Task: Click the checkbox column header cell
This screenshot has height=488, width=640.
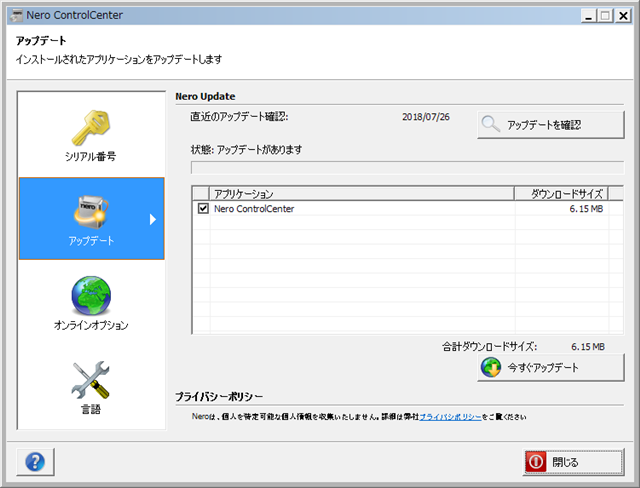Action: click(200, 193)
